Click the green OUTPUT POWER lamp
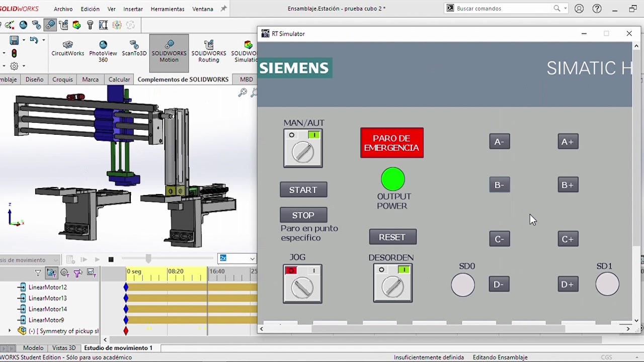Image resolution: width=644 pixels, height=362 pixels. point(392,179)
